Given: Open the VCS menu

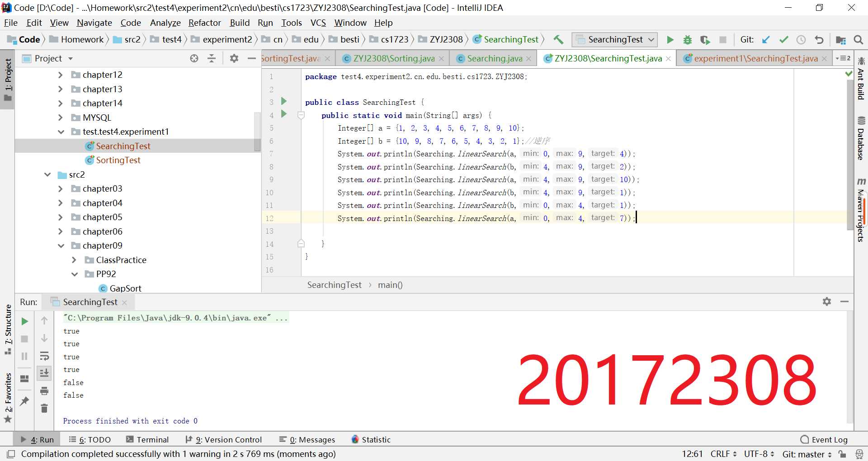Looking at the screenshot, I should click(x=318, y=23).
